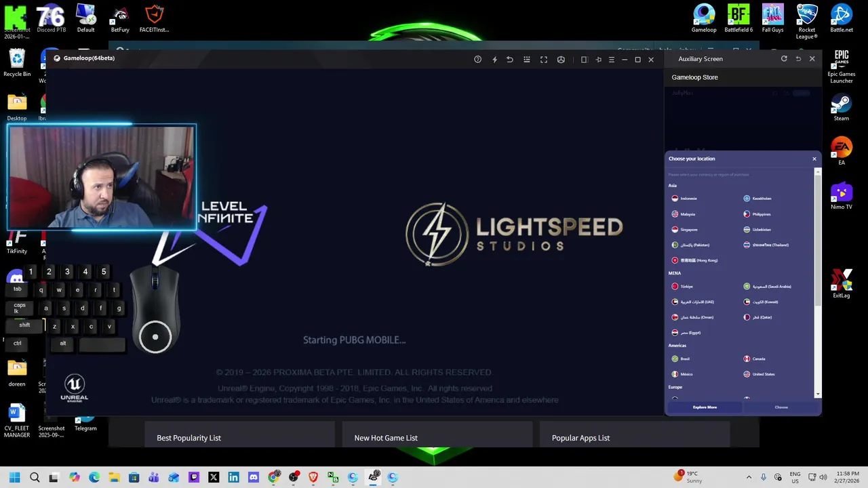Choose Egypt in MENA list

tap(686, 333)
